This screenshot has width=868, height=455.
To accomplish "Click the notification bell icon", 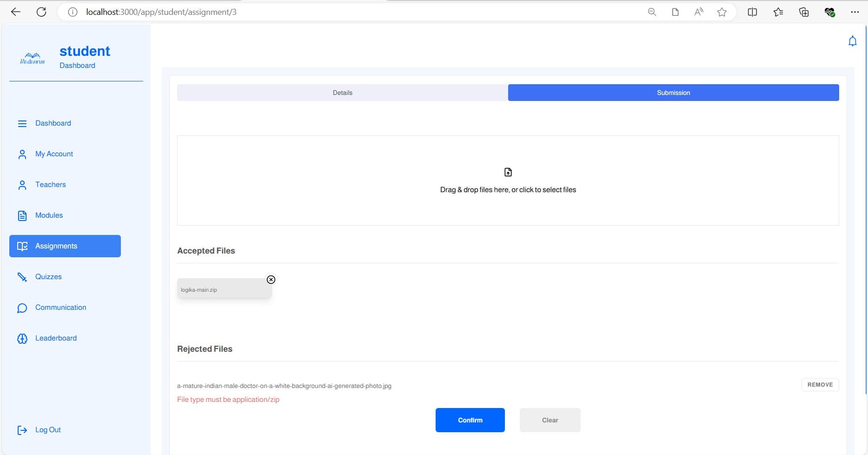I will point(852,41).
